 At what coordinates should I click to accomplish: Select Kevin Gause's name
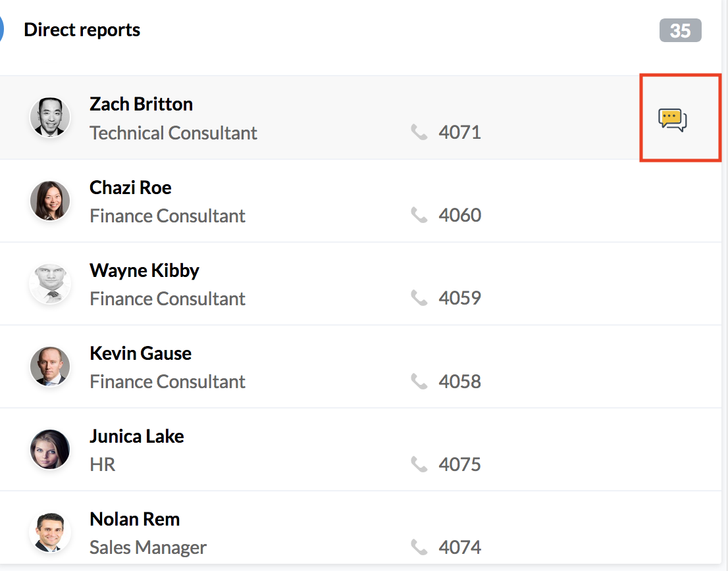click(x=140, y=353)
